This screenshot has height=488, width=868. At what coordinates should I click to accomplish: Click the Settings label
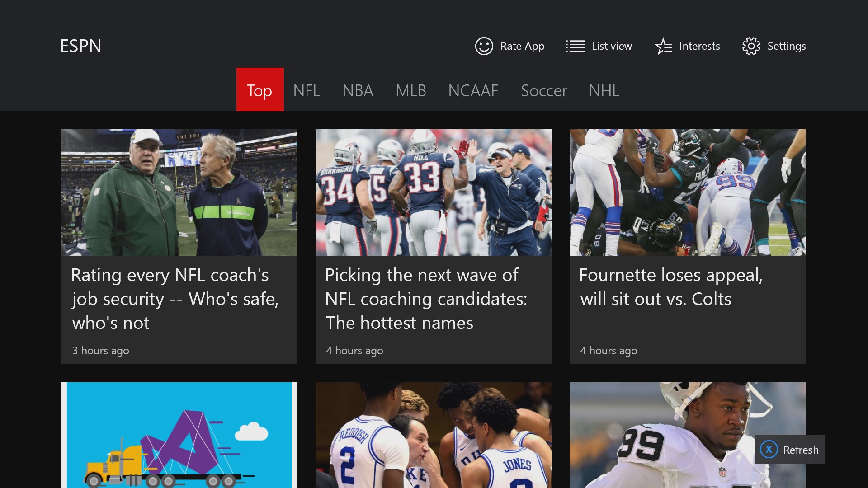787,46
